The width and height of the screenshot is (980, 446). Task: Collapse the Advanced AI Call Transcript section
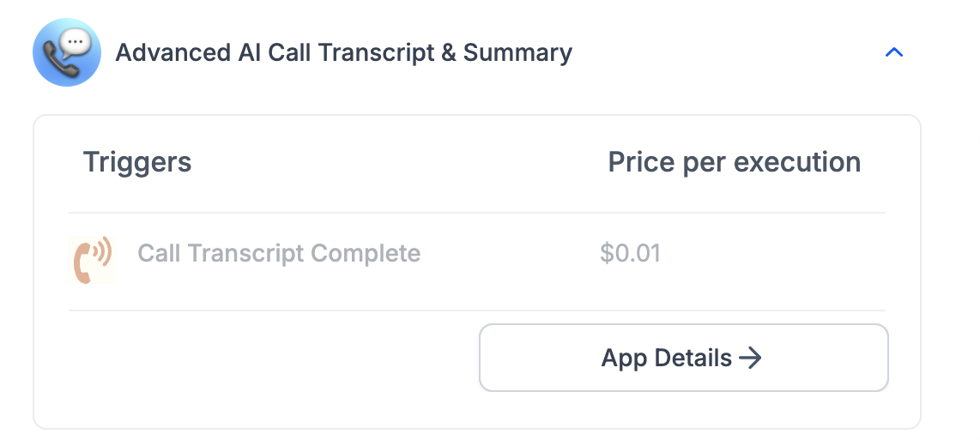click(894, 52)
